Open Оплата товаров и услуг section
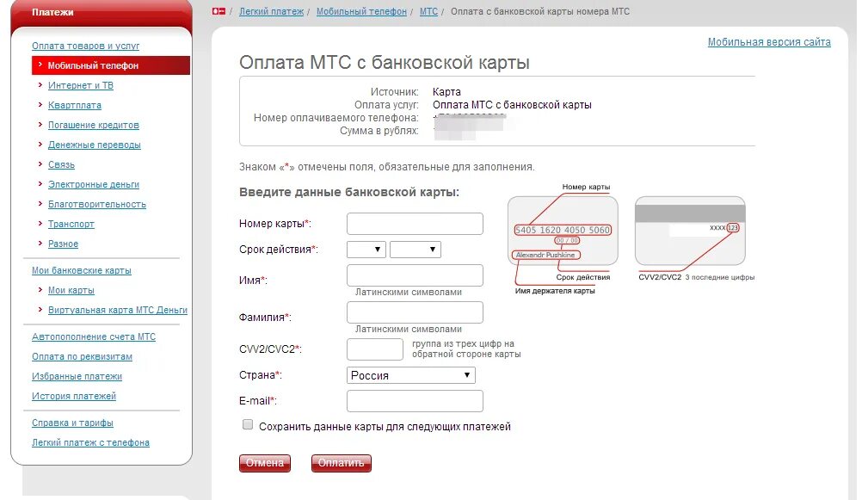This screenshot has height=500, width=868. pos(85,46)
